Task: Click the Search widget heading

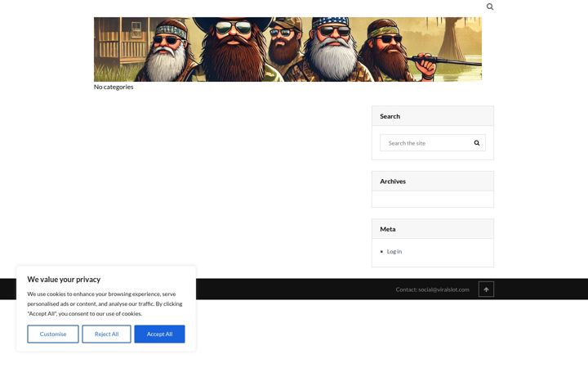Action: tap(390, 116)
